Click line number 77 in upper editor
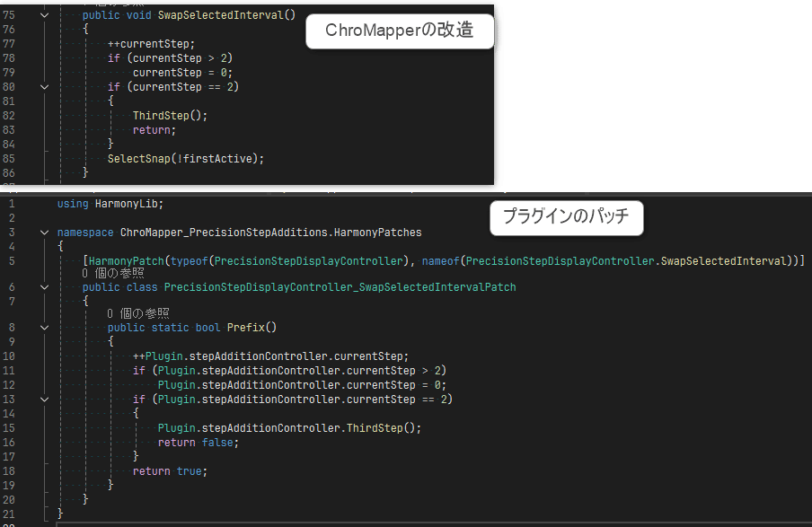This screenshot has height=527, width=812. point(9,44)
